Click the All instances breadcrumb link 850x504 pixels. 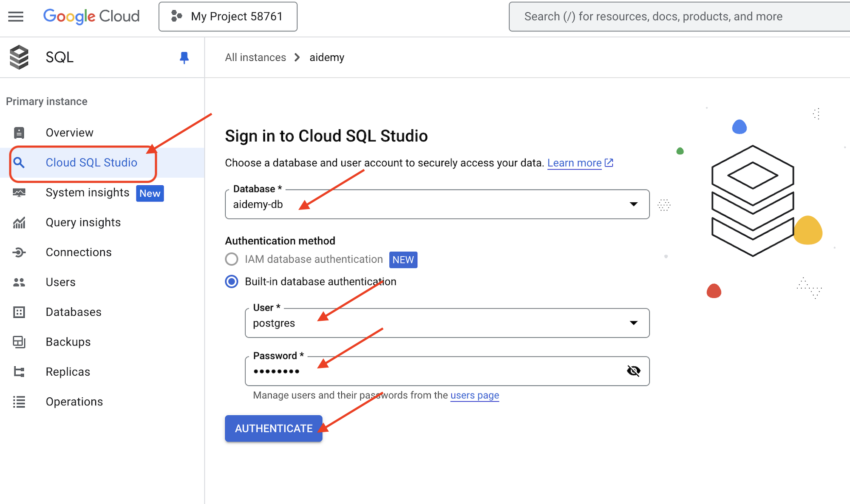(x=255, y=57)
